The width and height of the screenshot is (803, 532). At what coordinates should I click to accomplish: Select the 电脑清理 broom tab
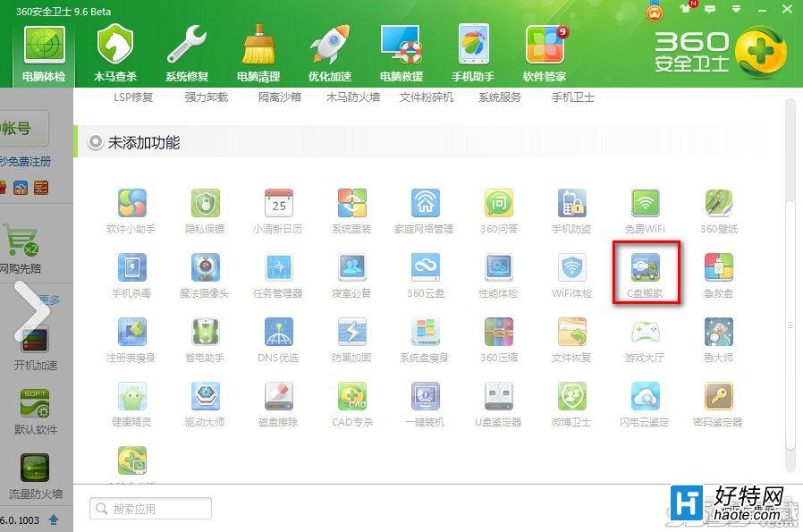click(258, 55)
